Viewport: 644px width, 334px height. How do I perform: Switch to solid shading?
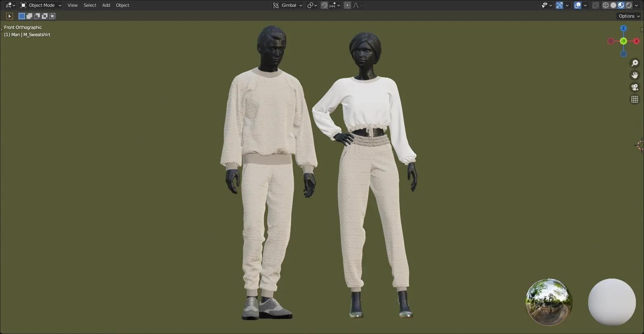pos(613,5)
